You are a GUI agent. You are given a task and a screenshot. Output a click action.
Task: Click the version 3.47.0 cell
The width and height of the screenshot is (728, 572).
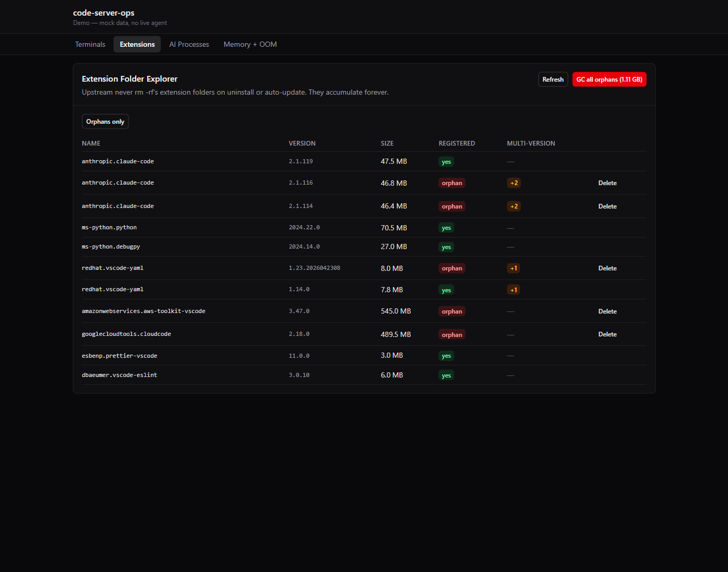click(x=299, y=311)
